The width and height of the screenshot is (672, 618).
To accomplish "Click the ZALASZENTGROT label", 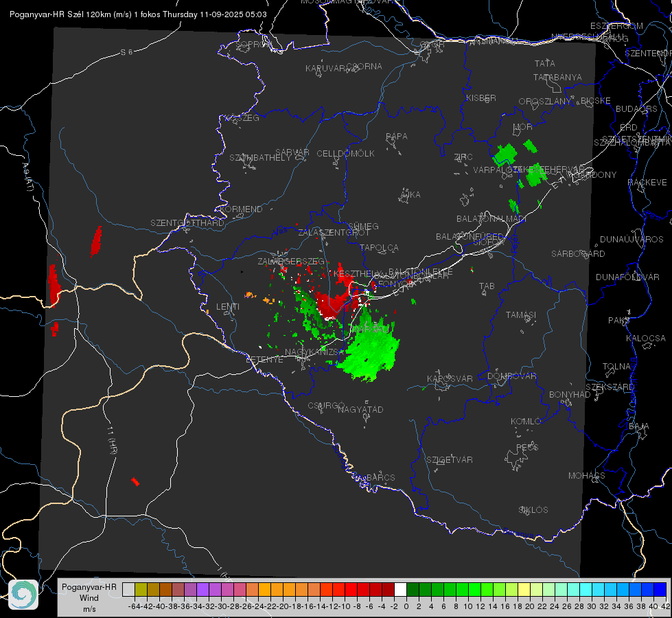I will 334,233.
